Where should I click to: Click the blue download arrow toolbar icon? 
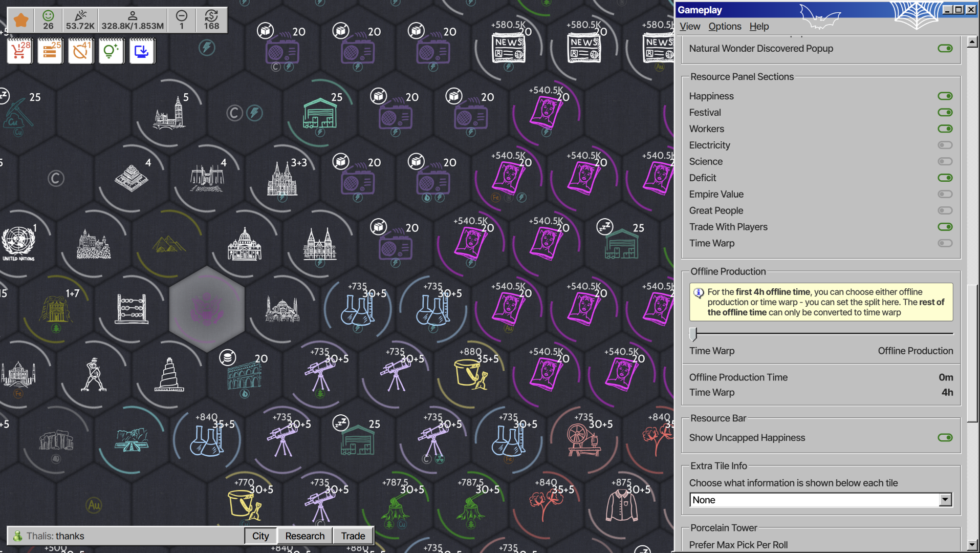pyautogui.click(x=141, y=51)
